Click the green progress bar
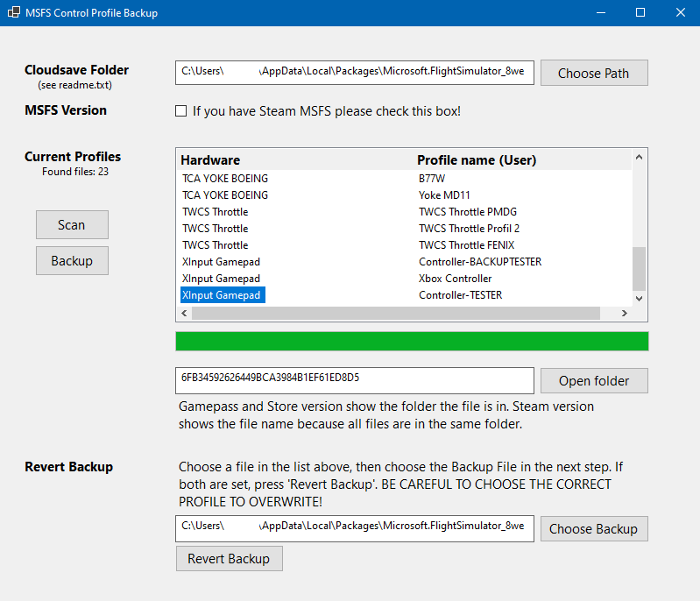Viewport: 700px width, 601px height. coord(412,341)
